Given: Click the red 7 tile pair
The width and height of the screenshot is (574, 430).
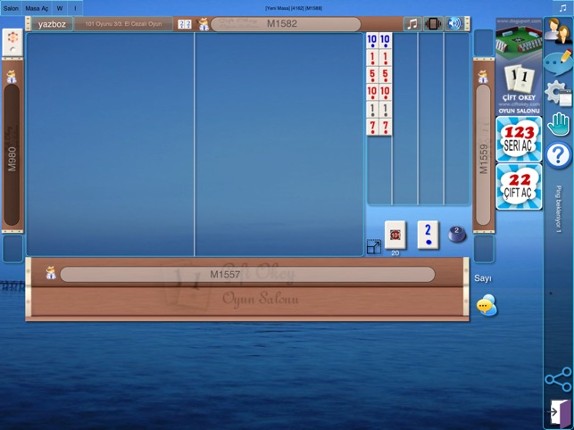Looking at the screenshot, I should (379, 127).
